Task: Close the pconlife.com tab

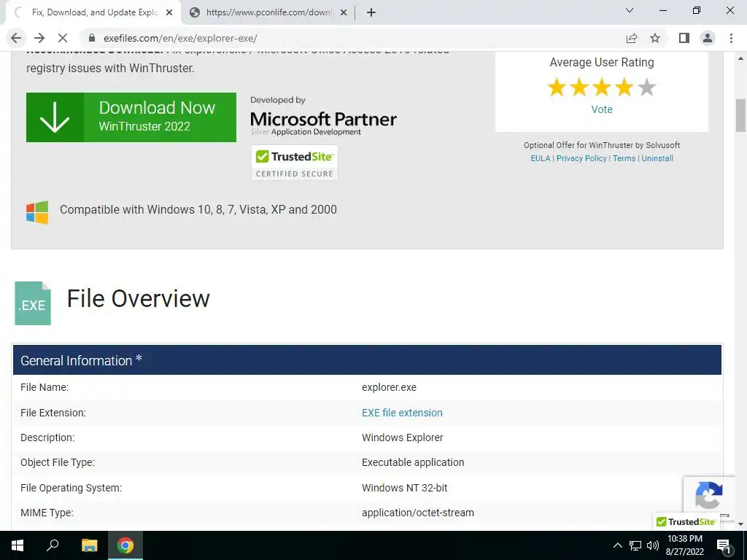Action: pos(344,13)
